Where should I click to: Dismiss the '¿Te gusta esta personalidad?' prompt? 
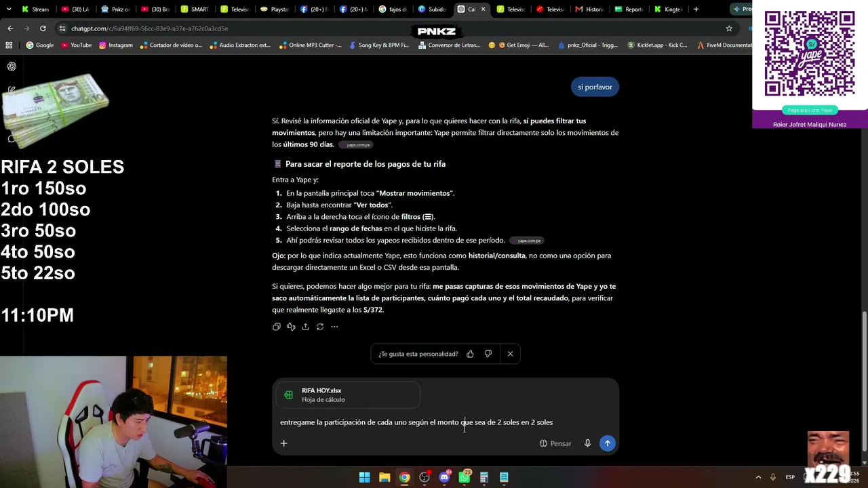(510, 354)
